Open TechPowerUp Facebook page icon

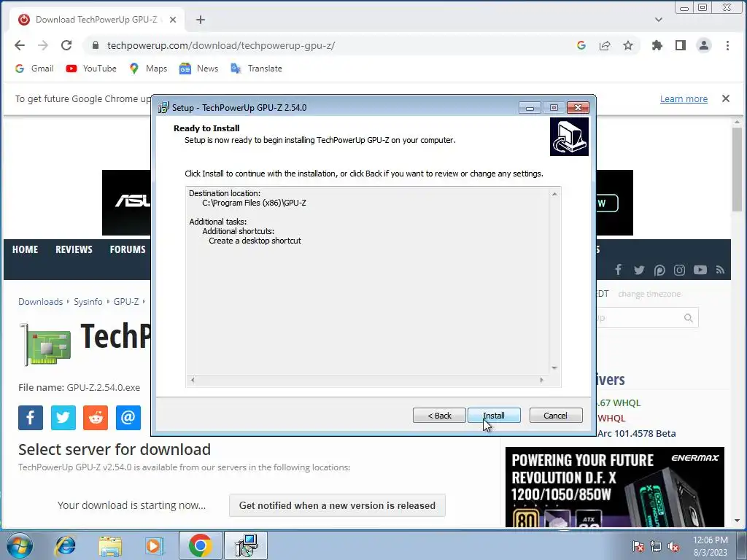click(618, 270)
